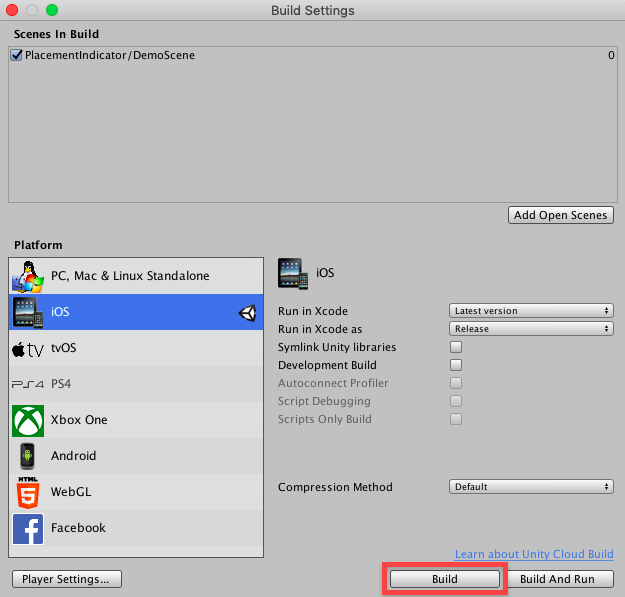Click the iOS device icon in platform list
Viewport: 625px width, 597px height.
[x=28, y=312]
